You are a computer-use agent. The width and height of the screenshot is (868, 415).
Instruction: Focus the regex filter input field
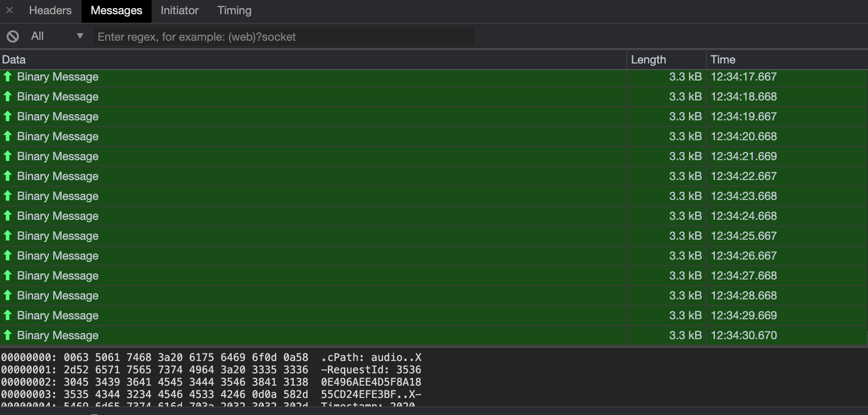pyautogui.click(x=284, y=36)
